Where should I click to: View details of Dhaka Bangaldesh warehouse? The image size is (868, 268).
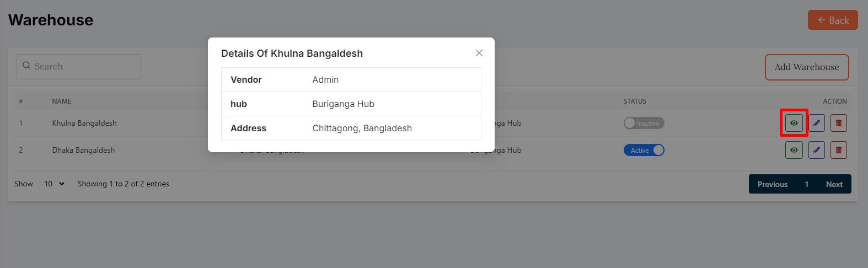tap(794, 150)
